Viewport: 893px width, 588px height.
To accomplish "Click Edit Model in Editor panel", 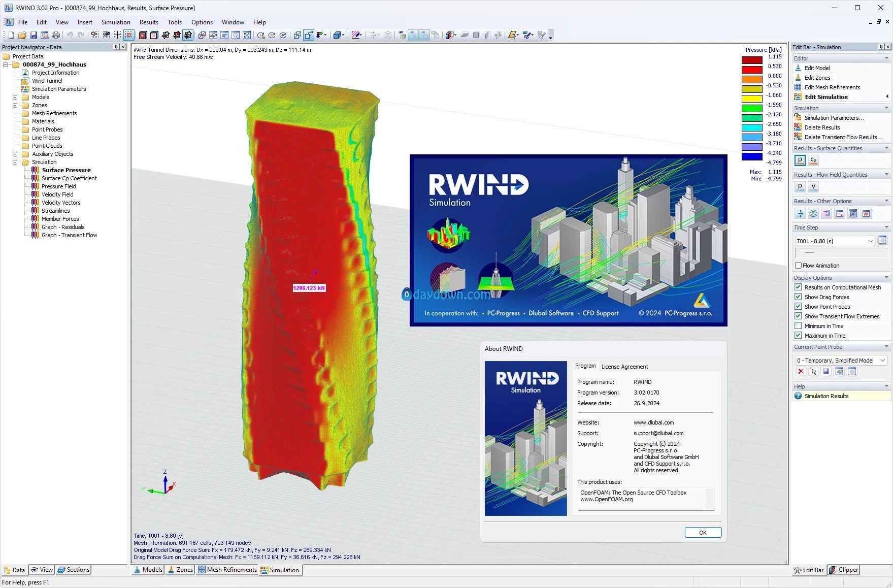I will coord(817,68).
